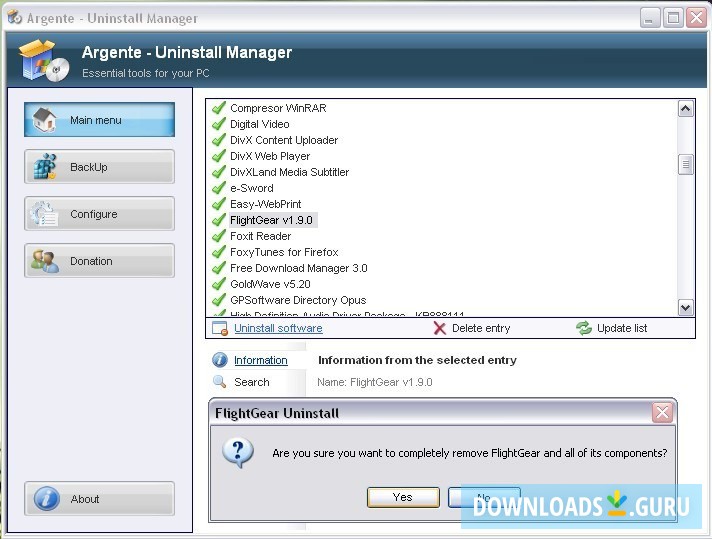Click the BackUp puzzle icon
The height and width of the screenshot is (539, 712).
point(44,167)
